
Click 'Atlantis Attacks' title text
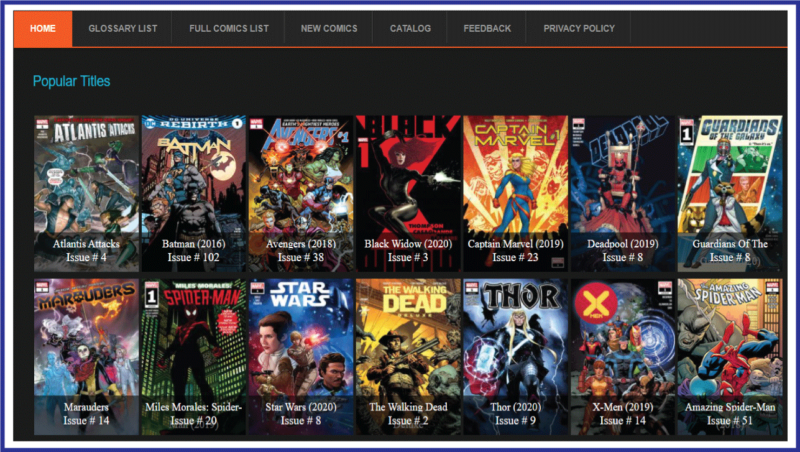[86, 244]
